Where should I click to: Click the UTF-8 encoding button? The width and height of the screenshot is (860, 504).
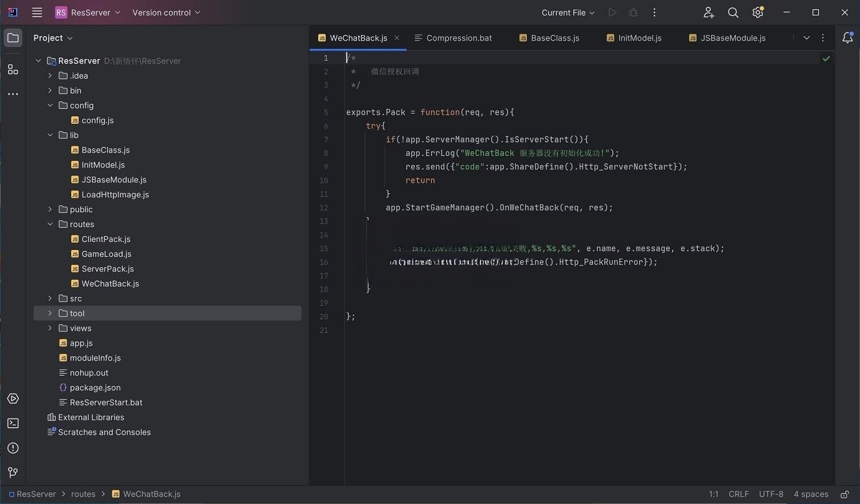click(x=771, y=494)
